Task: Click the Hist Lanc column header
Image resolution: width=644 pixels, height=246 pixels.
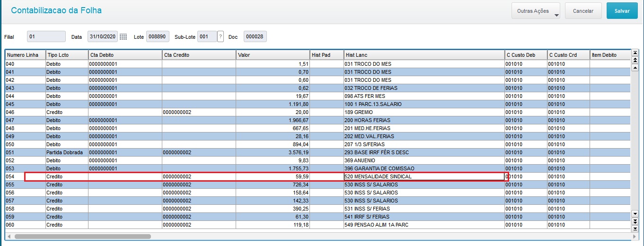Action: point(424,55)
